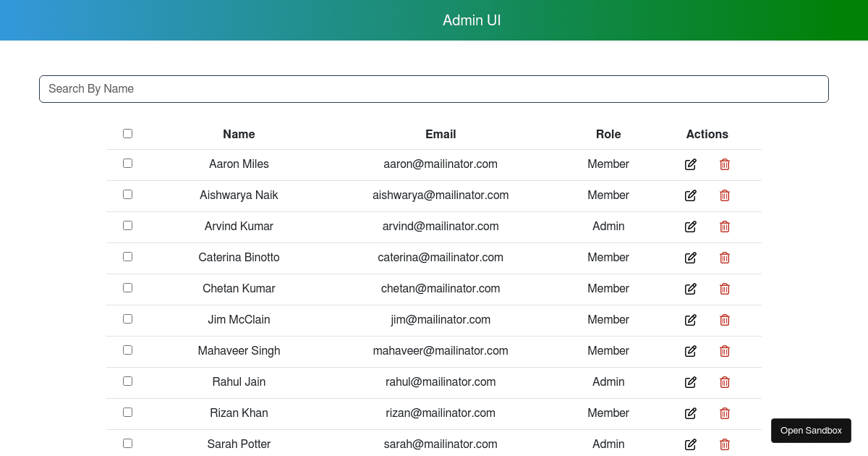Click the delete icon for Aaron Miles
This screenshot has width=868, height=456.
[x=724, y=164]
